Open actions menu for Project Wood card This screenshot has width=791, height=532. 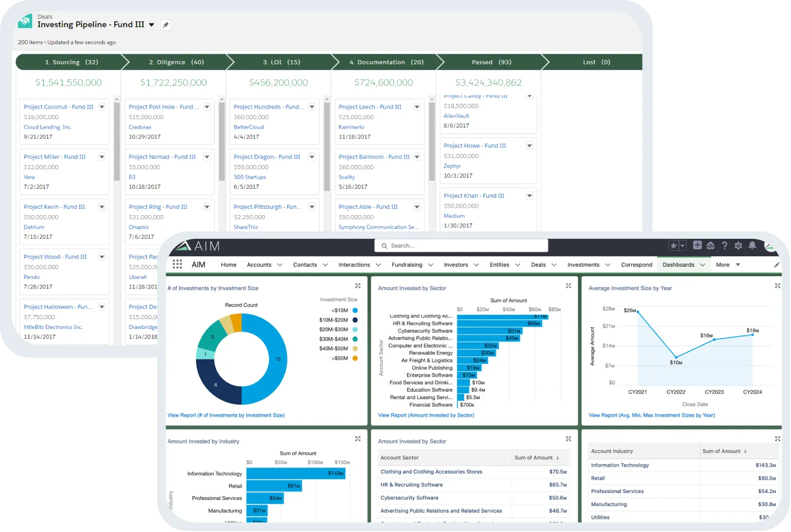(102, 257)
